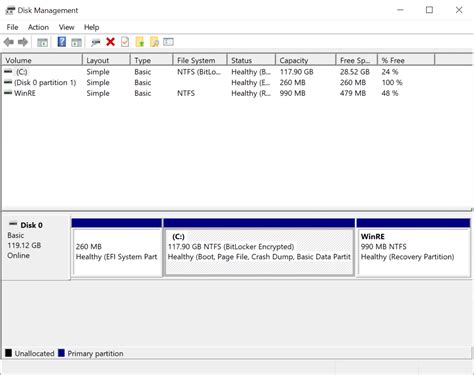Click yellow folder with green arrow icon
Image resolution: width=474 pixels, height=375 pixels.
tap(140, 42)
